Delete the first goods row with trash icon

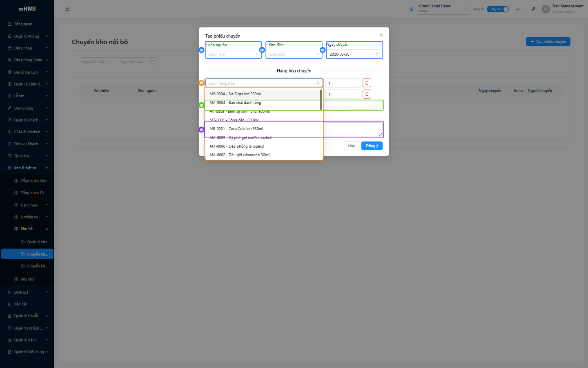pyautogui.click(x=367, y=83)
